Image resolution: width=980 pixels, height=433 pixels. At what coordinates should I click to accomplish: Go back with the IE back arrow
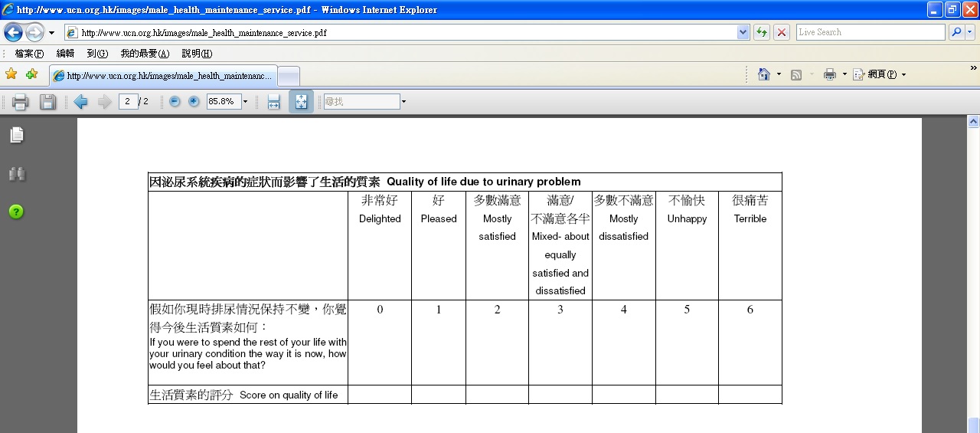13,32
